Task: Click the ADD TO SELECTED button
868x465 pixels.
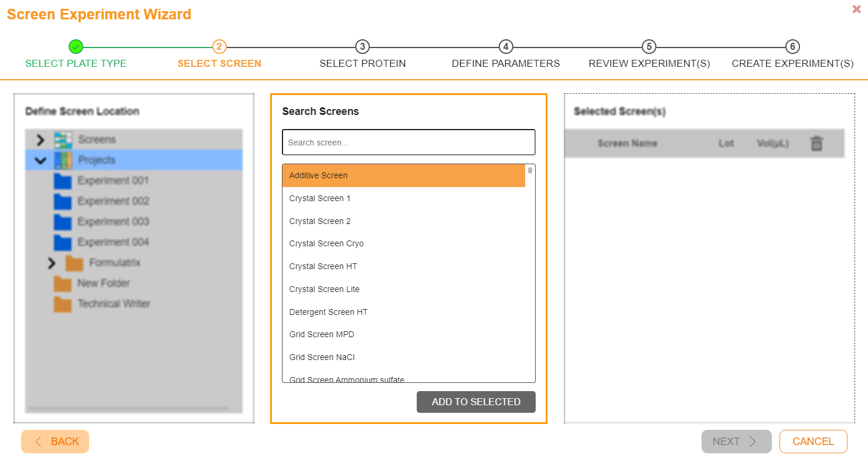Action: [x=476, y=402]
